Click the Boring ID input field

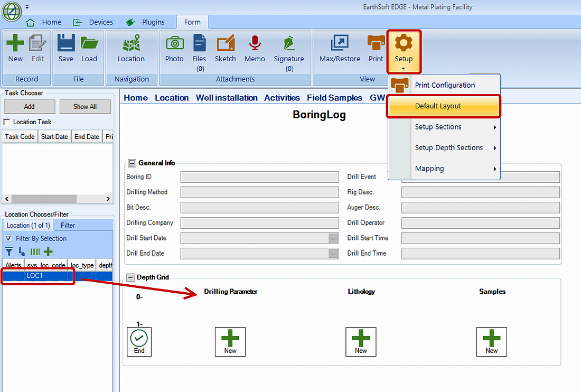[x=259, y=177]
